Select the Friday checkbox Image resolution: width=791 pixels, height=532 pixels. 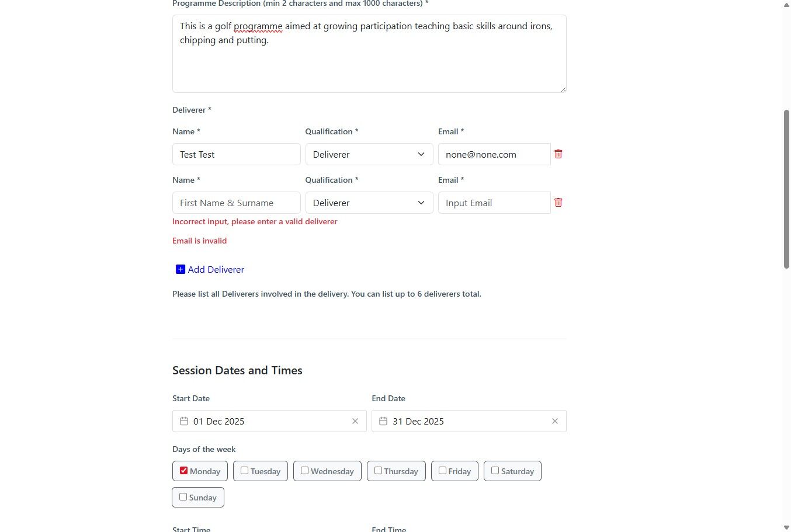(x=442, y=471)
